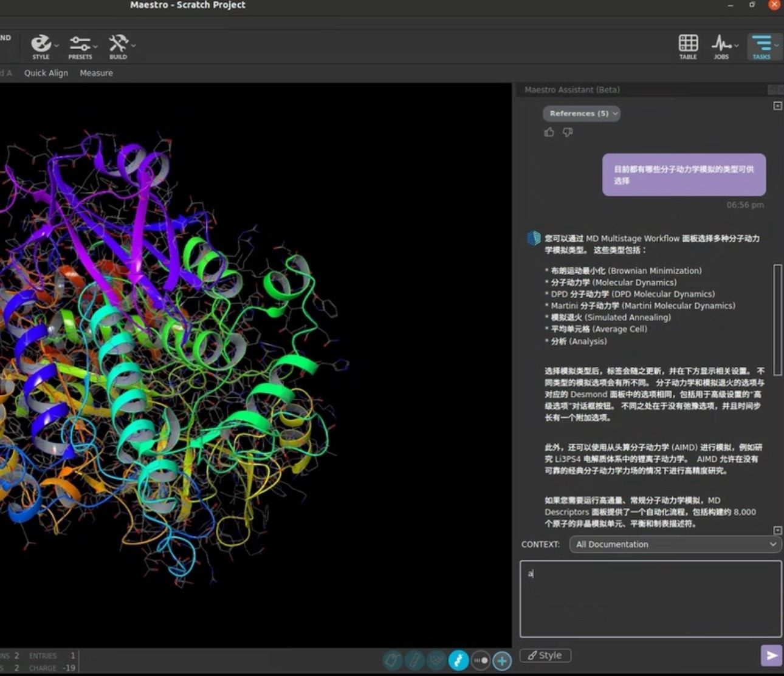Send the message with arrow button
The height and width of the screenshot is (676, 784).
771,655
